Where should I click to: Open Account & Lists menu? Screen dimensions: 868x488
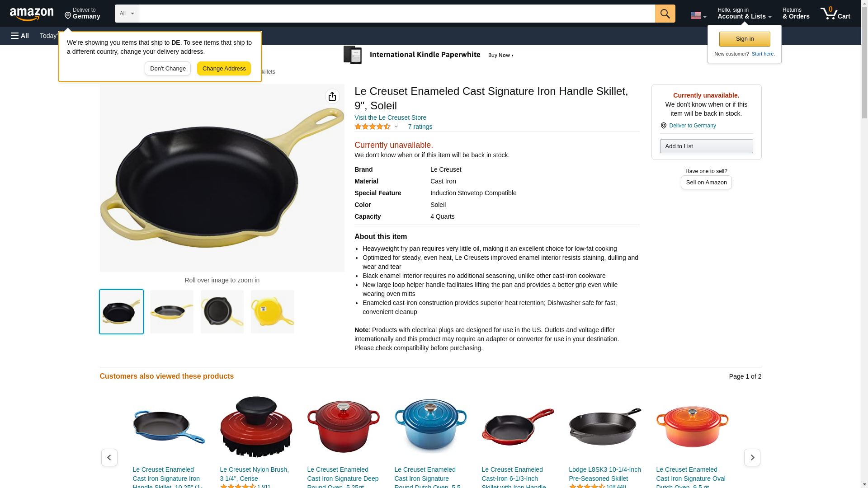[x=744, y=14]
